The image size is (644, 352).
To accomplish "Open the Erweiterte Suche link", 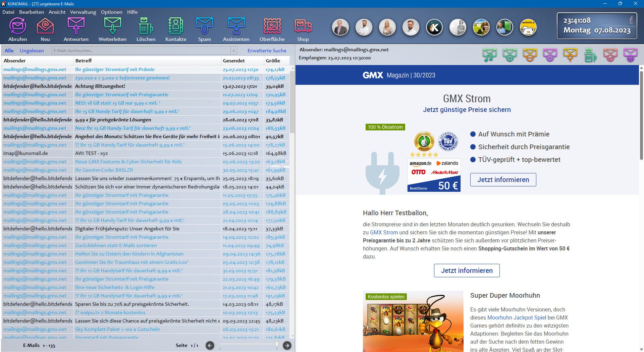I will point(267,51).
